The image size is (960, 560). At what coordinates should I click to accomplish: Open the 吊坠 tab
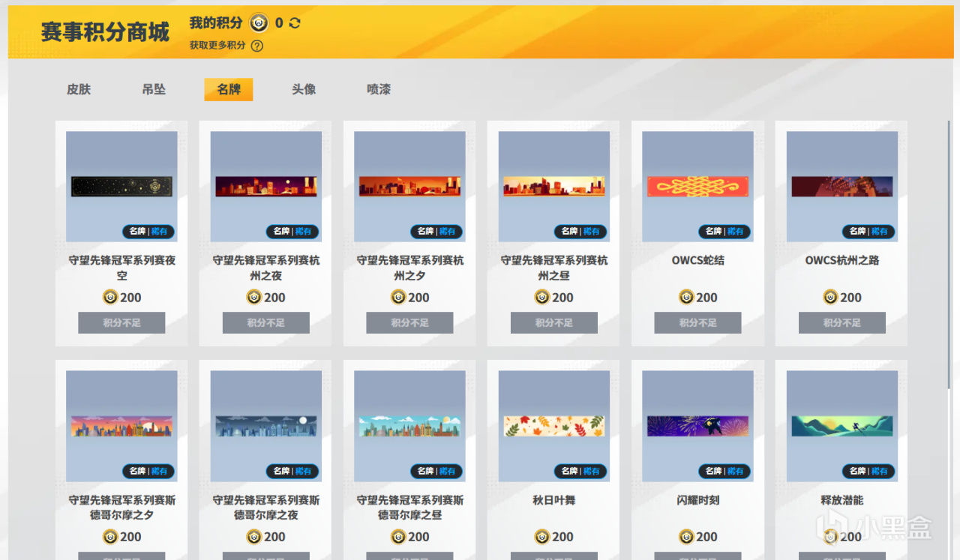coord(154,89)
